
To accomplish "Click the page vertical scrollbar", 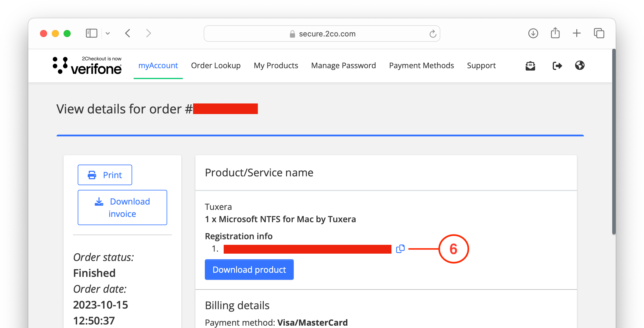I will [614, 142].
